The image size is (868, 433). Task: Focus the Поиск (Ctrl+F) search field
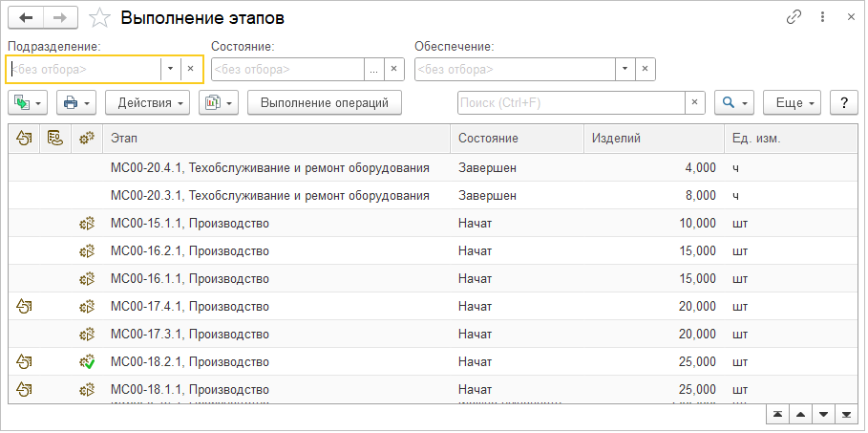point(570,102)
